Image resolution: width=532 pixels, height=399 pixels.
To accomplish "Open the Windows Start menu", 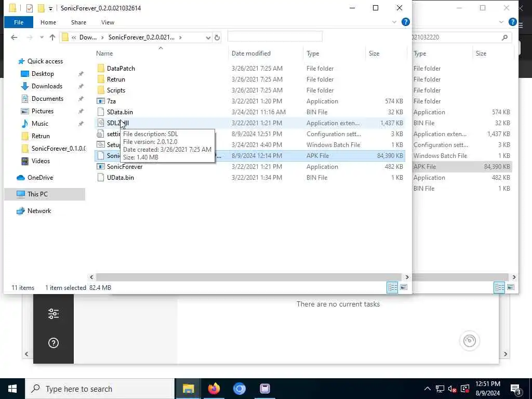I will coord(12,389).
